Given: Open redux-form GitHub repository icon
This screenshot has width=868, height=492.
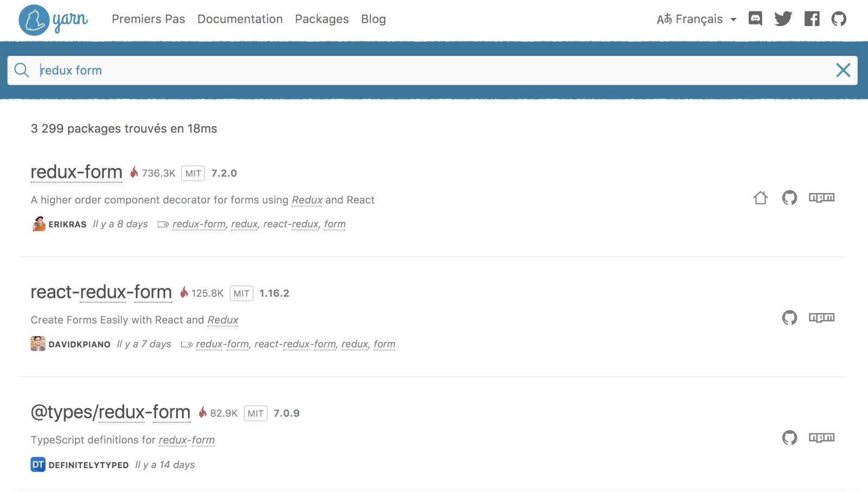Looking at the screenshot, I should 789,197.
